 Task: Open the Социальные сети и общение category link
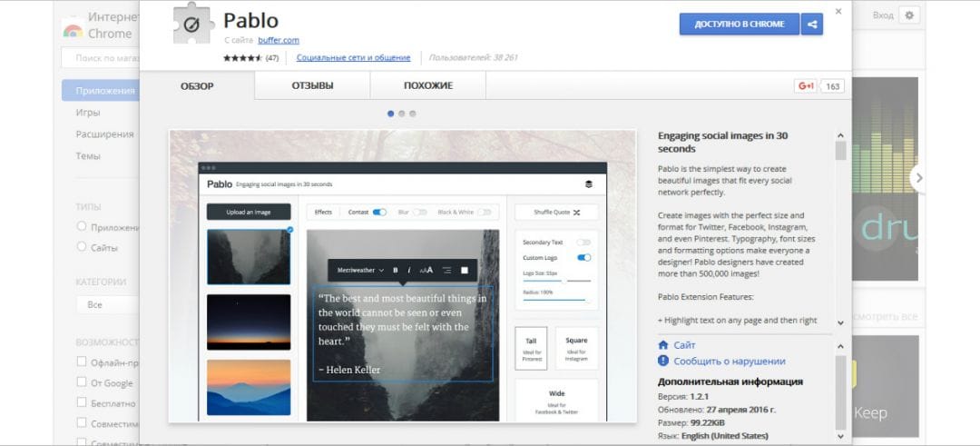354,57
